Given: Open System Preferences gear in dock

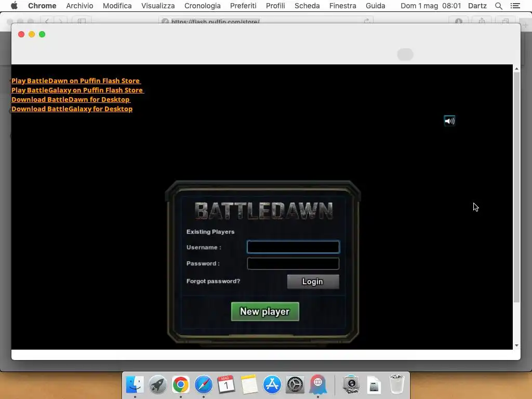Looking at the screenshot, I should (x=295, y=384).
